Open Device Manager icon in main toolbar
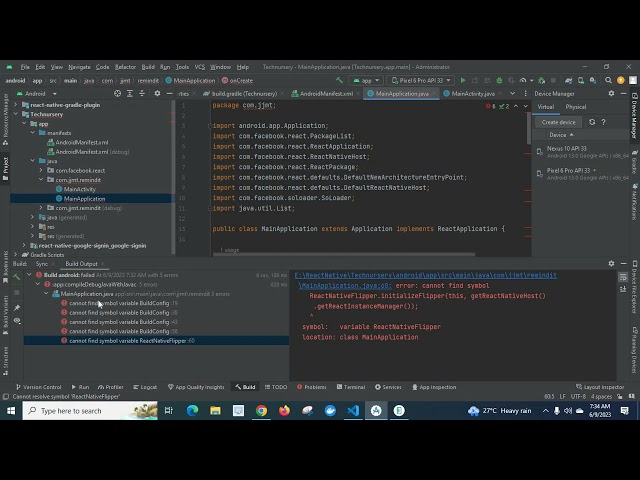 (x=581, y=80)
